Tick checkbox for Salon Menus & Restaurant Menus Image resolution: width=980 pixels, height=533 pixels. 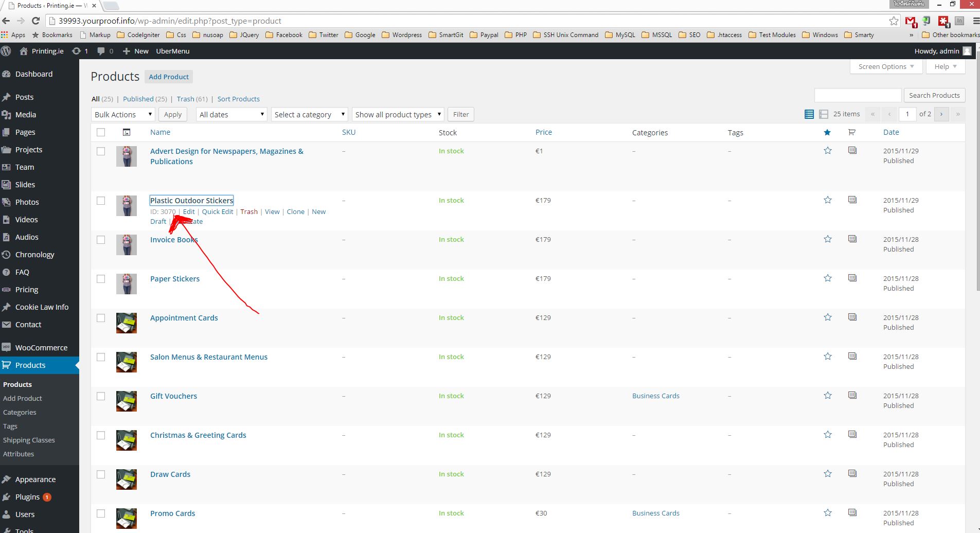tap(101, 357)
